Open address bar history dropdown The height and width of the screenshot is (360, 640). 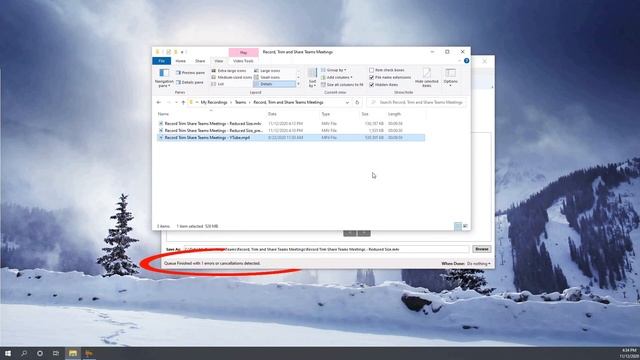click(x=347, y=102)
